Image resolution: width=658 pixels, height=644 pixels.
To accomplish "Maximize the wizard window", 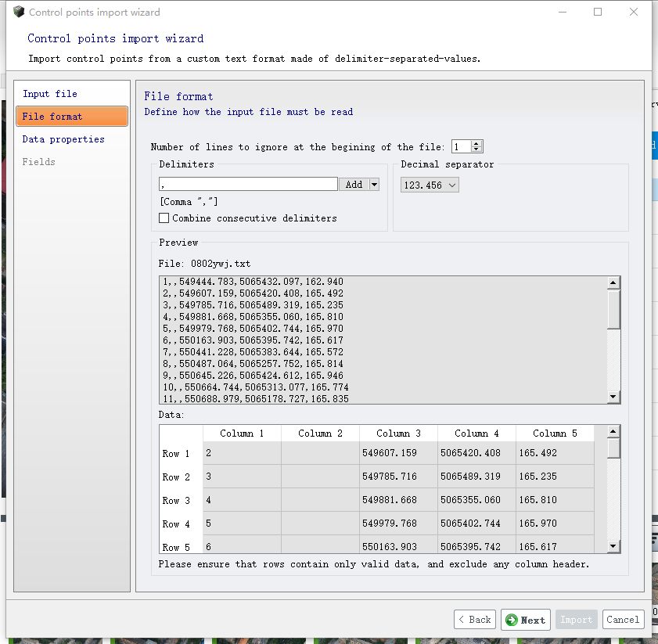I will coord(598,12).
